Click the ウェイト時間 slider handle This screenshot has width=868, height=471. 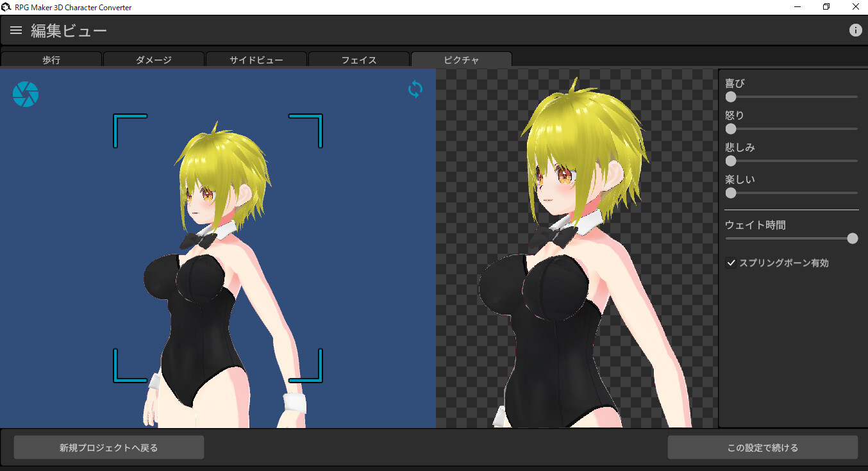(853, 238)
